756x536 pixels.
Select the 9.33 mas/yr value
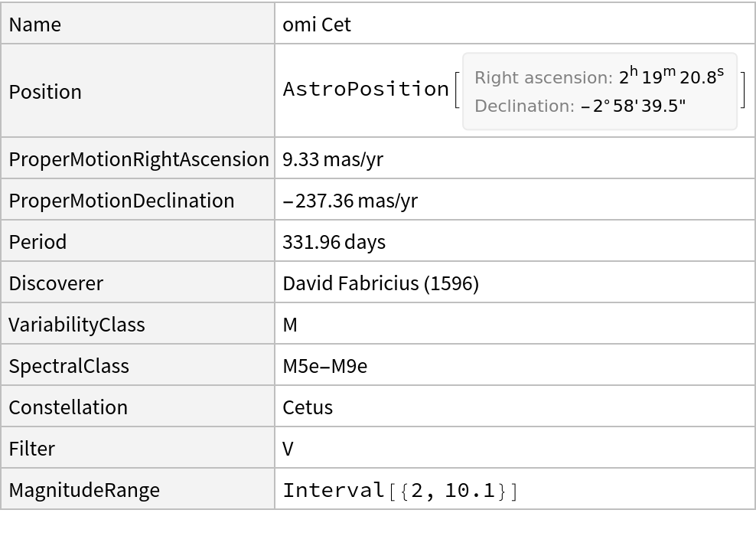(x=333, y=159)
